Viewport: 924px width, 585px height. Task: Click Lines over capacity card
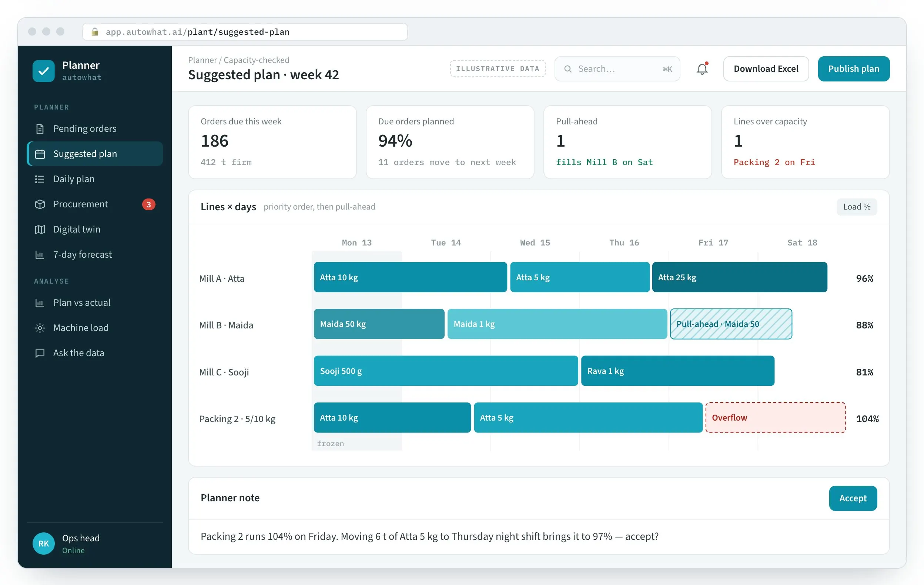[805, 142]
